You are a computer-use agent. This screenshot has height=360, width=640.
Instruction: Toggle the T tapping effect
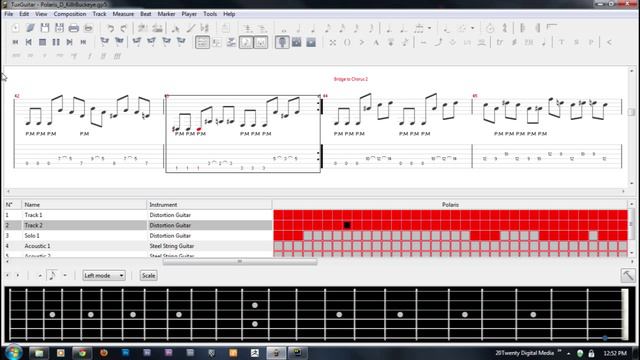pos(562,42)
